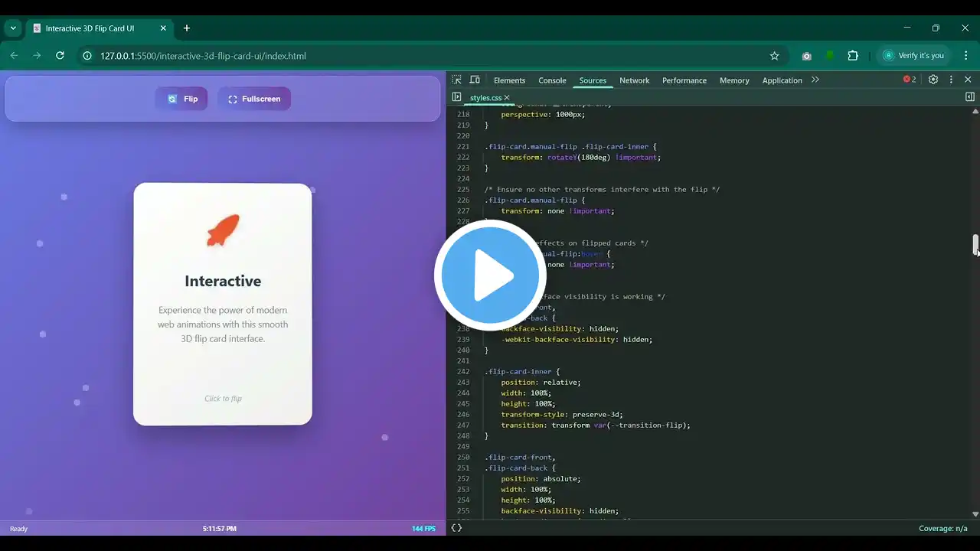Click the 'position: relative;' code line
This screenshot has width=980, height=551.
click(541, 383)
